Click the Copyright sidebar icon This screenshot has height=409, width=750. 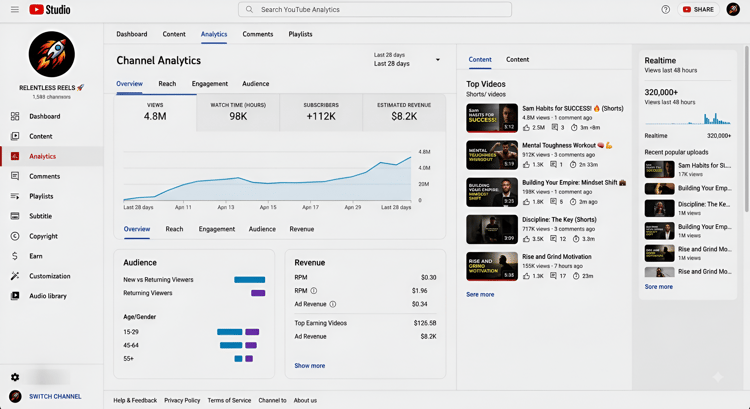[15, 236]
